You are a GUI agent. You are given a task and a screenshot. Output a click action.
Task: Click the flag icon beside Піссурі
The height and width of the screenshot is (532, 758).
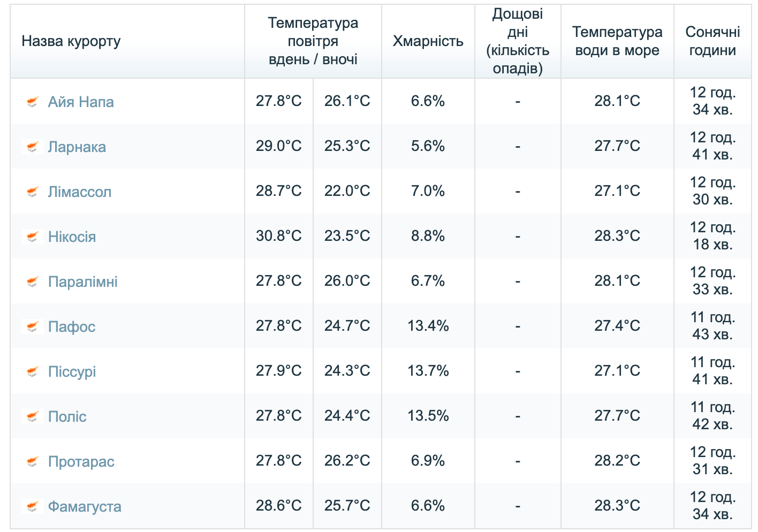click(x=33, y=371)
